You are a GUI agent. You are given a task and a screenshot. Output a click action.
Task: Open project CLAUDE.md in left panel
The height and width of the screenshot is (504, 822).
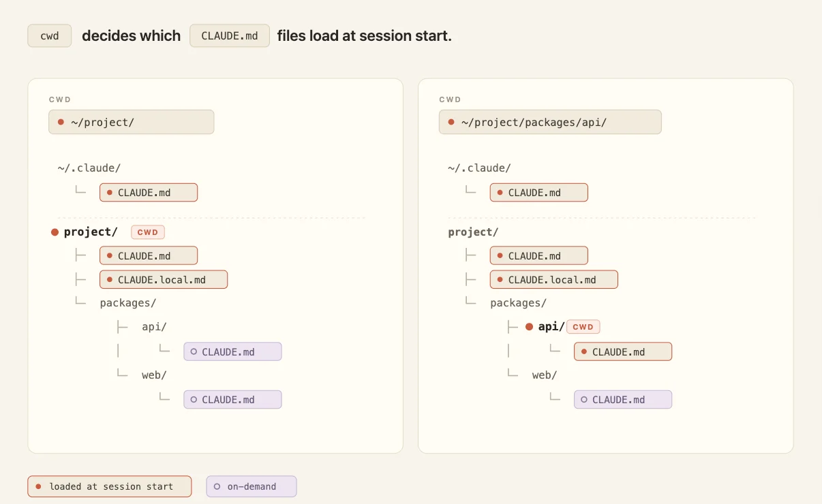pyautogui.click(x=149, y=256)
